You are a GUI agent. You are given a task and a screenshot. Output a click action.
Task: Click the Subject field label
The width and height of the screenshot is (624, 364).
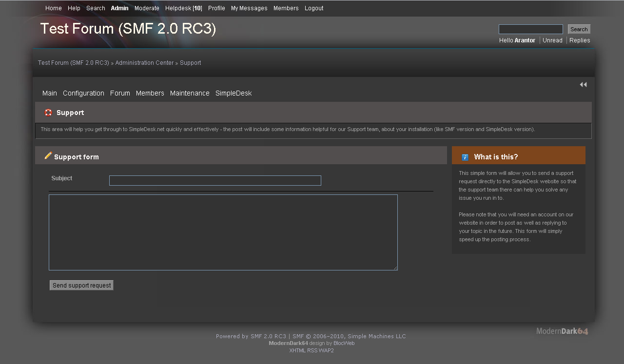(x=61, y=178)
